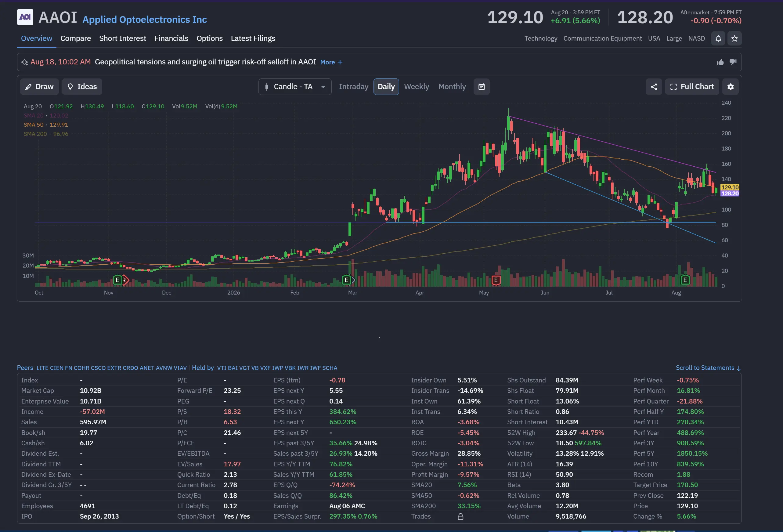
Task: Give thumbs down to the news summary
Action: pyautogui.click(x=733, y=62)
